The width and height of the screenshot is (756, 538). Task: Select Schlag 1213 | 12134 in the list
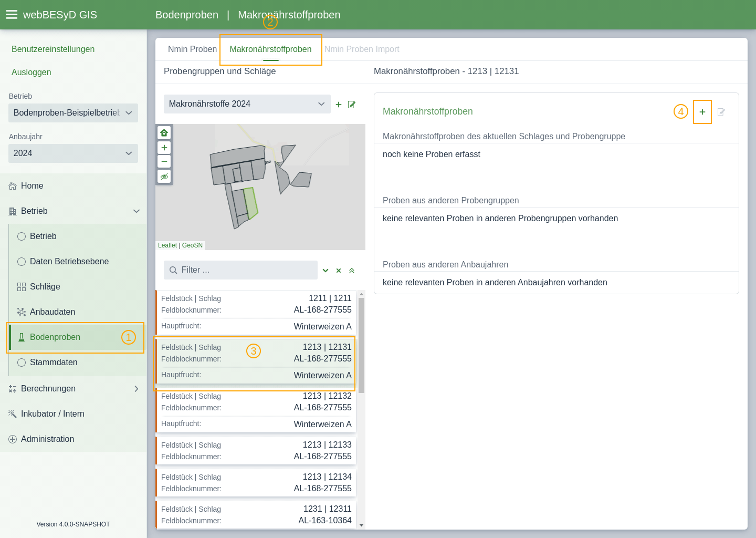256,483
